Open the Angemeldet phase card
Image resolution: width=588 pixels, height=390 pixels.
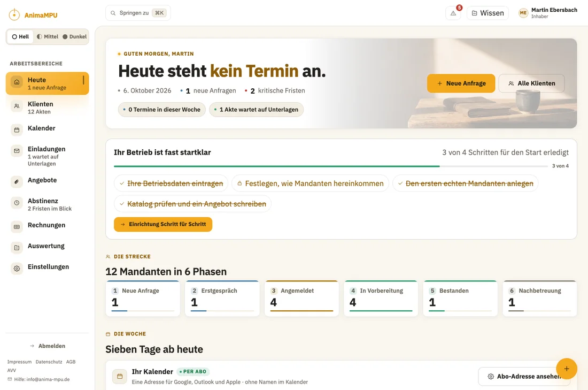click(301, 299)
